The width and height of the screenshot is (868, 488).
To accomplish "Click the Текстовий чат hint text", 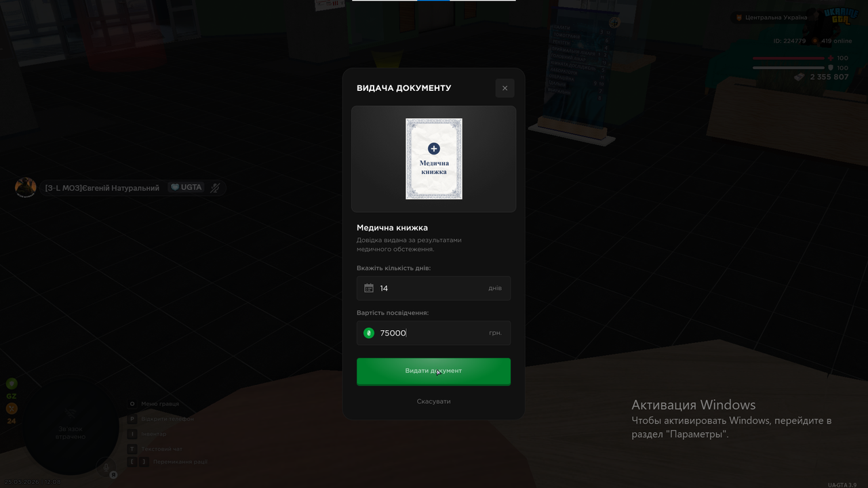I will click(x=162, y=449).
